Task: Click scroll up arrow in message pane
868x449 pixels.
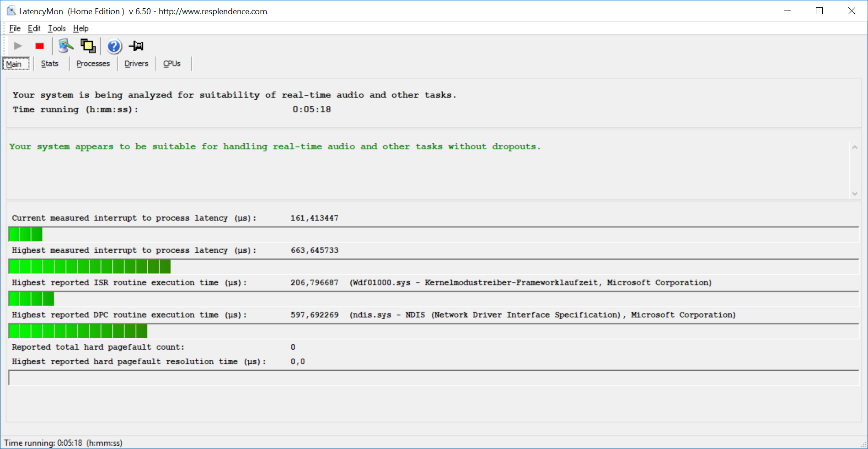Action: click(854, 147)
